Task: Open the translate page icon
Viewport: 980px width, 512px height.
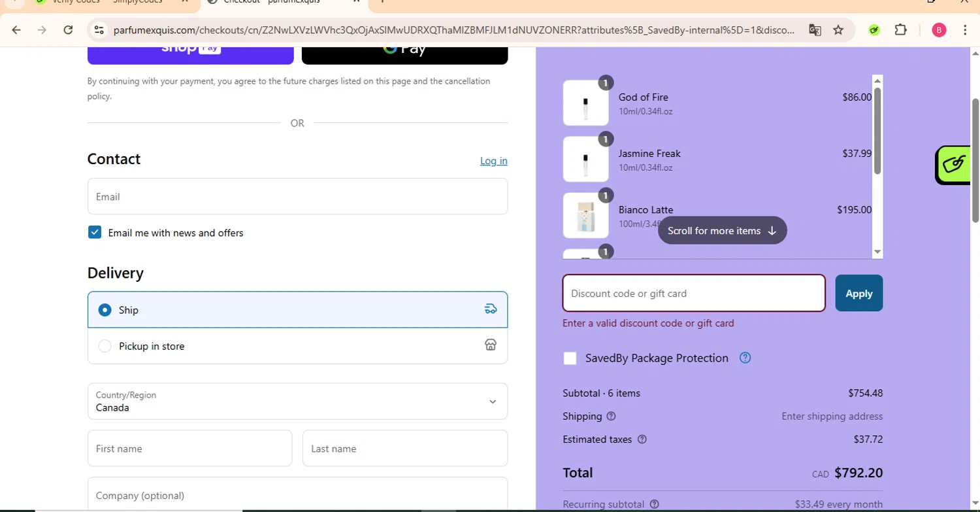Action: pos(815,30)
